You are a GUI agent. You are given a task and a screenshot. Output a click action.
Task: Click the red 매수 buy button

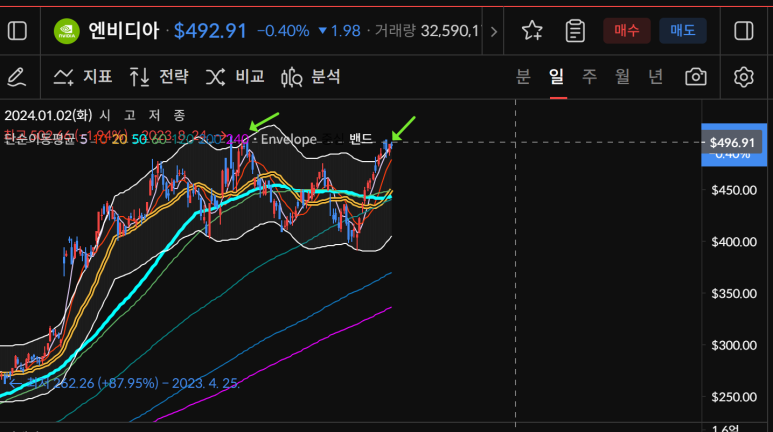click(x=627, y=31)
